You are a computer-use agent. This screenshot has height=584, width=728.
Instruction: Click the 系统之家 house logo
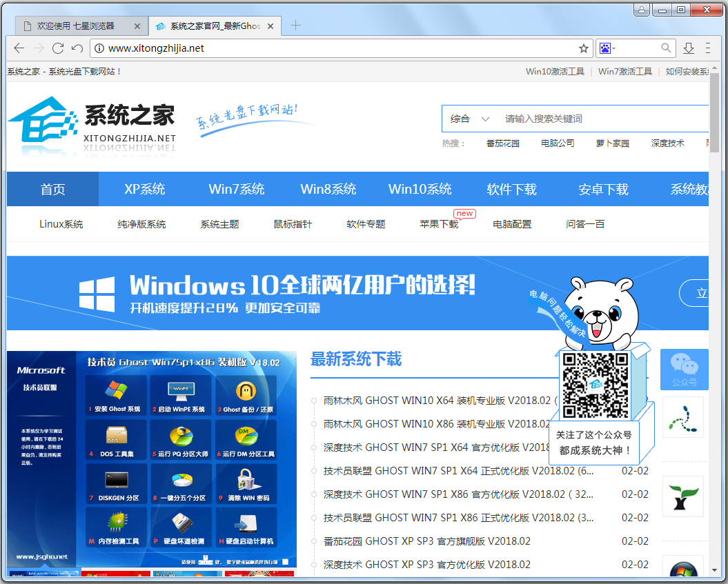43,121
